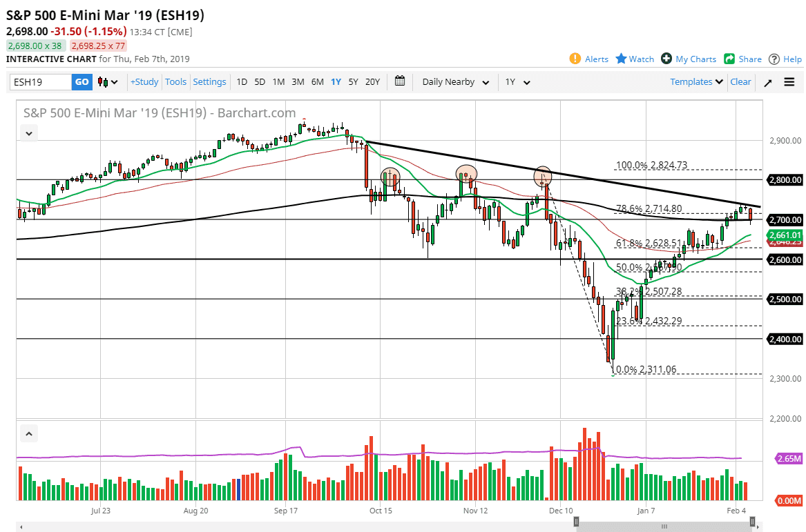Open the hamburger menu beside the arrow icon
The width and height of the screenshot is (806, 532).
click(x=789, y=81)
